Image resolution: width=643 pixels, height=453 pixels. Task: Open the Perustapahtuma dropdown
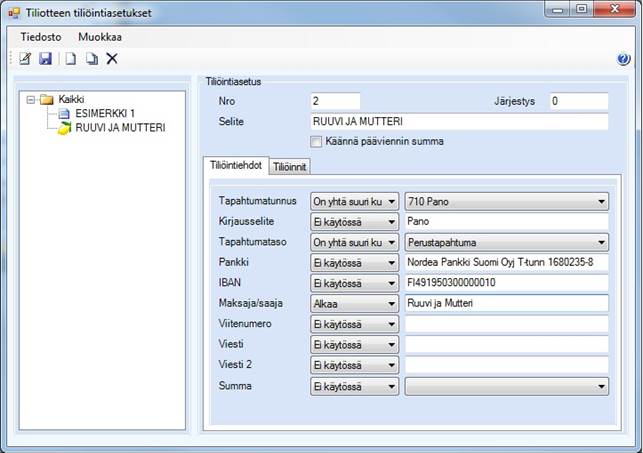coord(600,242)
